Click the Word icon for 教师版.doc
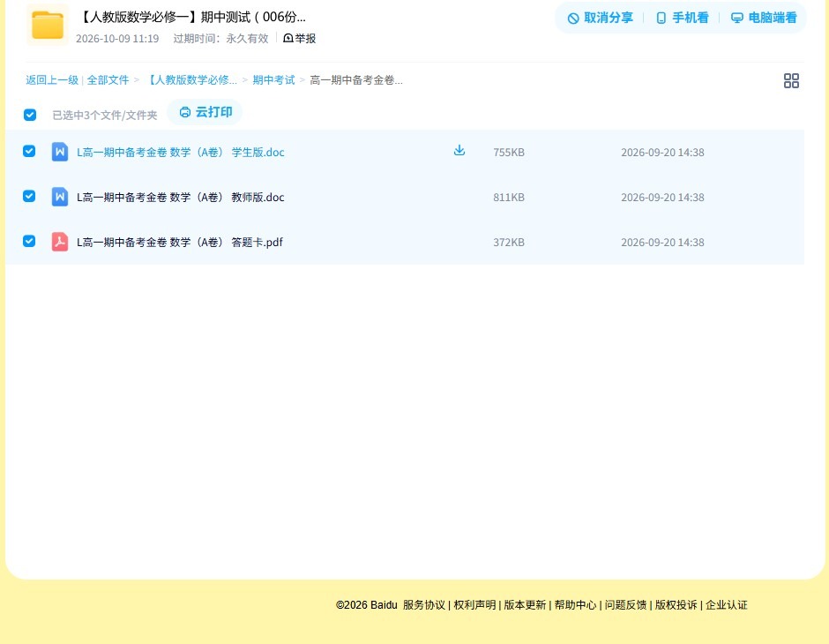829x644 pixels. 60,197
